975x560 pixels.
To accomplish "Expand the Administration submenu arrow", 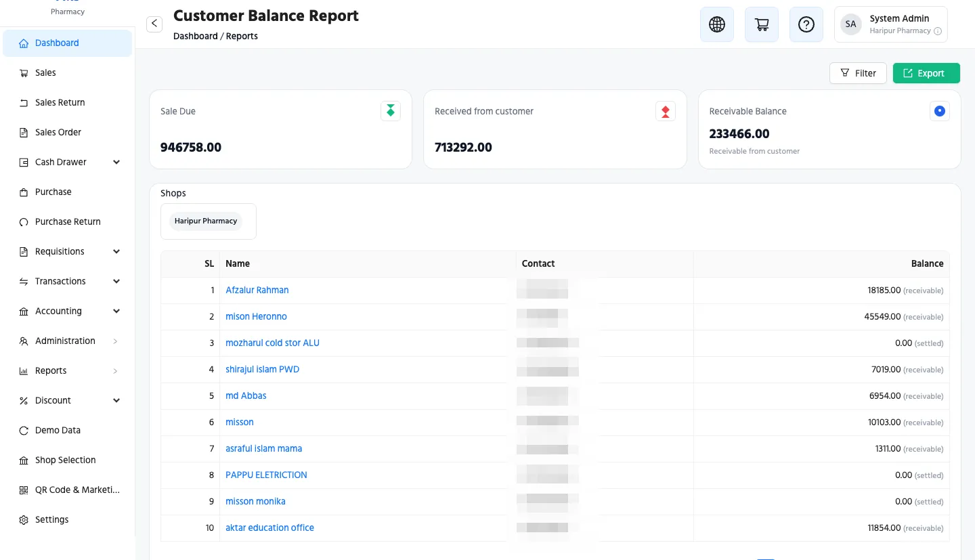I will coord(116,341).
